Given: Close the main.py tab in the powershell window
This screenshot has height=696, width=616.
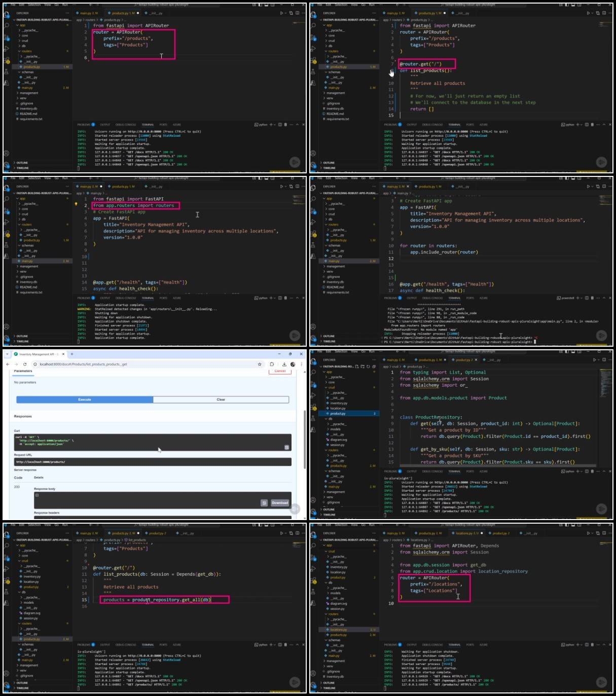Looking at the screenshot, I should (408, 187).
